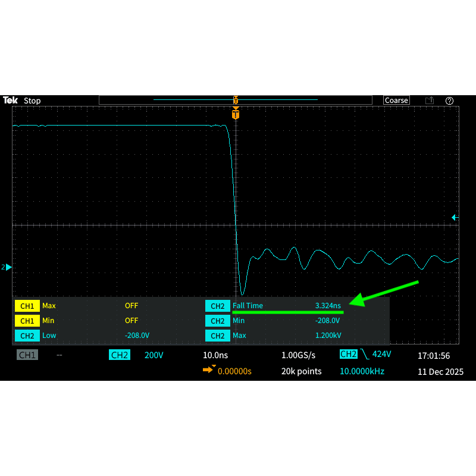Select the orange trigger position T marker

(236, 114)
